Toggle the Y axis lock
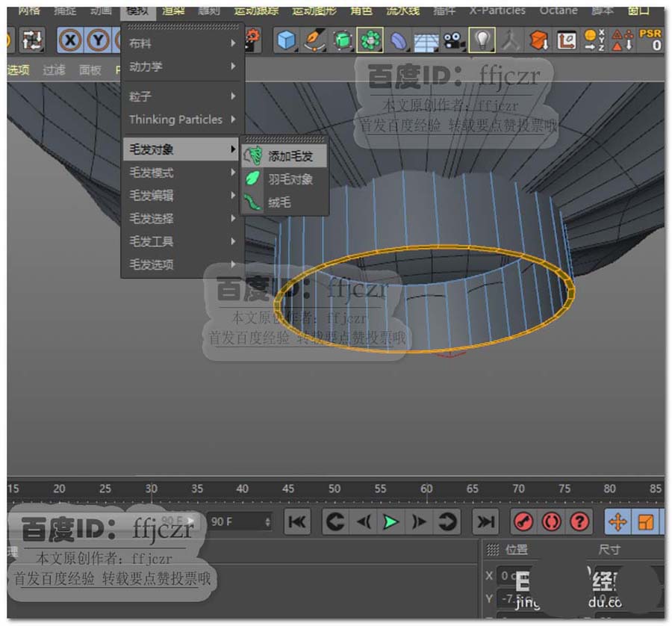 pyautogui.click(x=98, y=40)
